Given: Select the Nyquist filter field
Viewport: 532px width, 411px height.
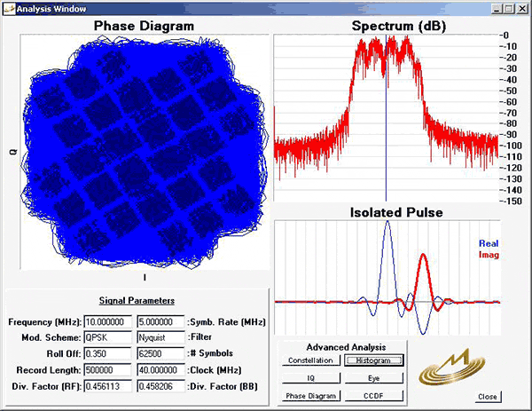Looking at the screenshot, I should (x=160, y=337).
